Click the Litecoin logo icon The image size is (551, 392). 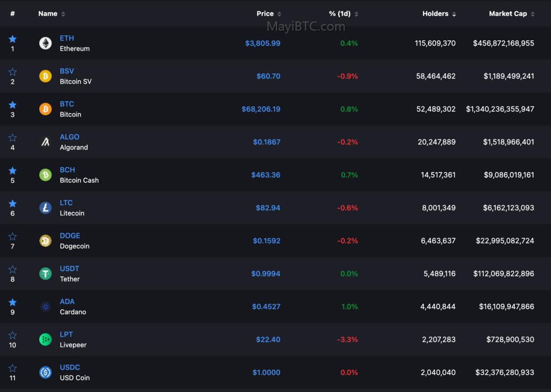(45, 208)
